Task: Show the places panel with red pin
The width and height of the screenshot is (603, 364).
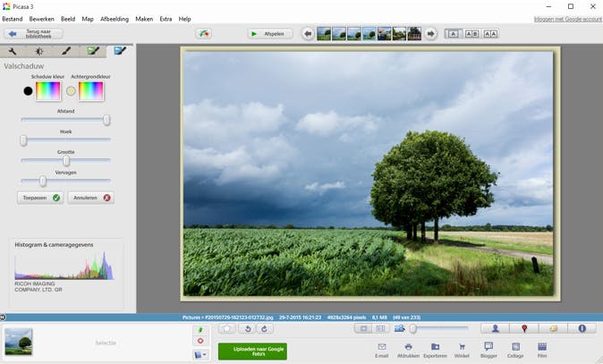Action: pyautogui.click(x=524, y=328)
